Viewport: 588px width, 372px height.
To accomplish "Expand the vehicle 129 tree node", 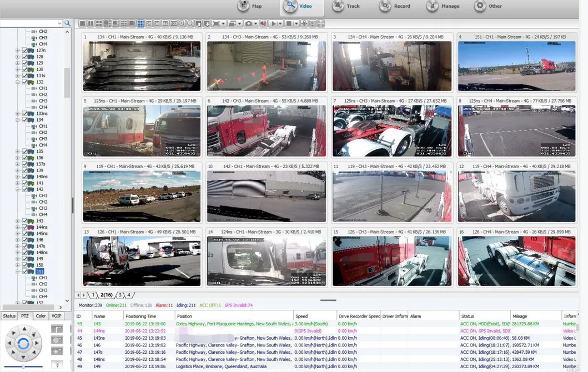I will pyautogui.click(x=18, y=63).
